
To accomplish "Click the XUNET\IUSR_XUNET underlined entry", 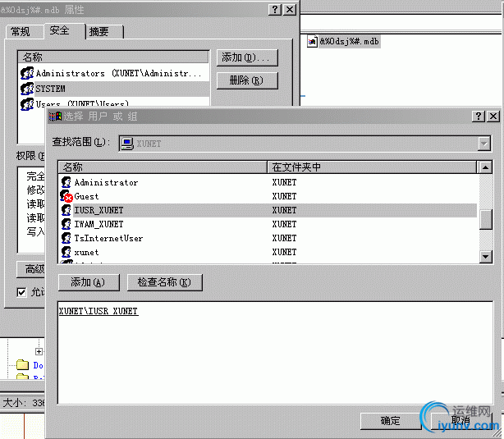I will click(99, 312).
